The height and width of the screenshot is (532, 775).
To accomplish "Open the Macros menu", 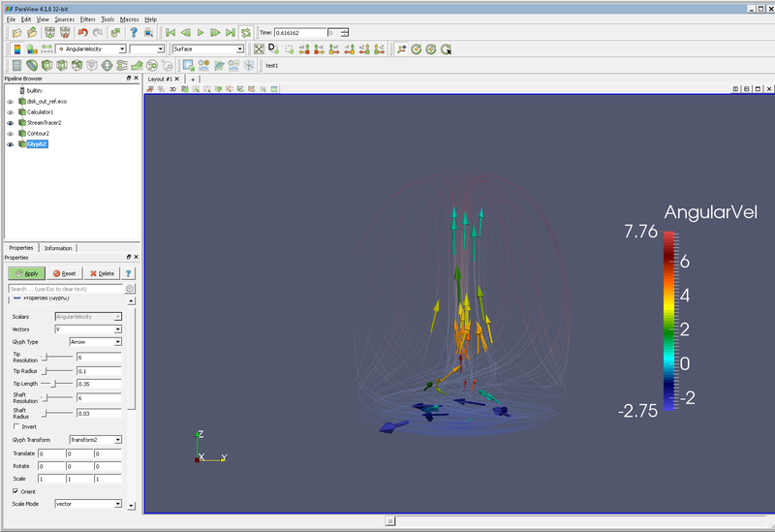I will pos(130,19).
